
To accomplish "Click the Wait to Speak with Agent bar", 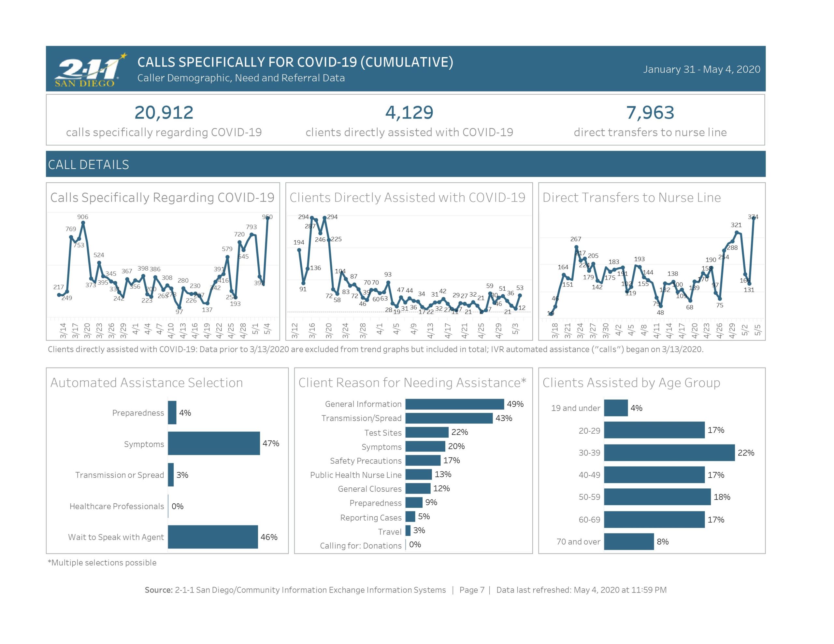I will coord(213,537).
